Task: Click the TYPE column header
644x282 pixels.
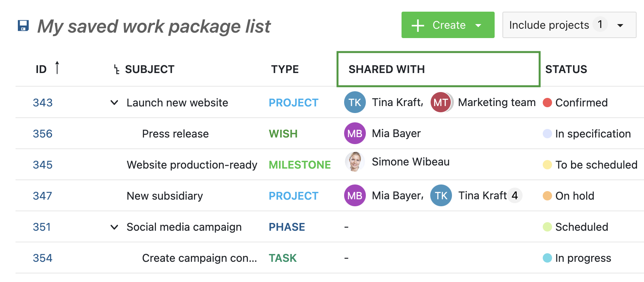Action: pyautogui.click(x=285, y=69)
